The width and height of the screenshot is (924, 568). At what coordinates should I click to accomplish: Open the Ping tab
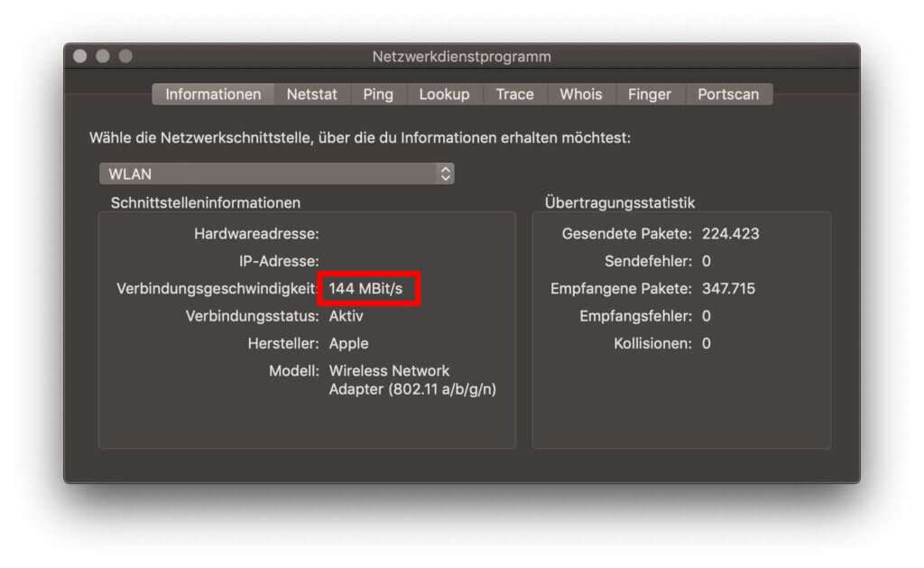(378, 94)
